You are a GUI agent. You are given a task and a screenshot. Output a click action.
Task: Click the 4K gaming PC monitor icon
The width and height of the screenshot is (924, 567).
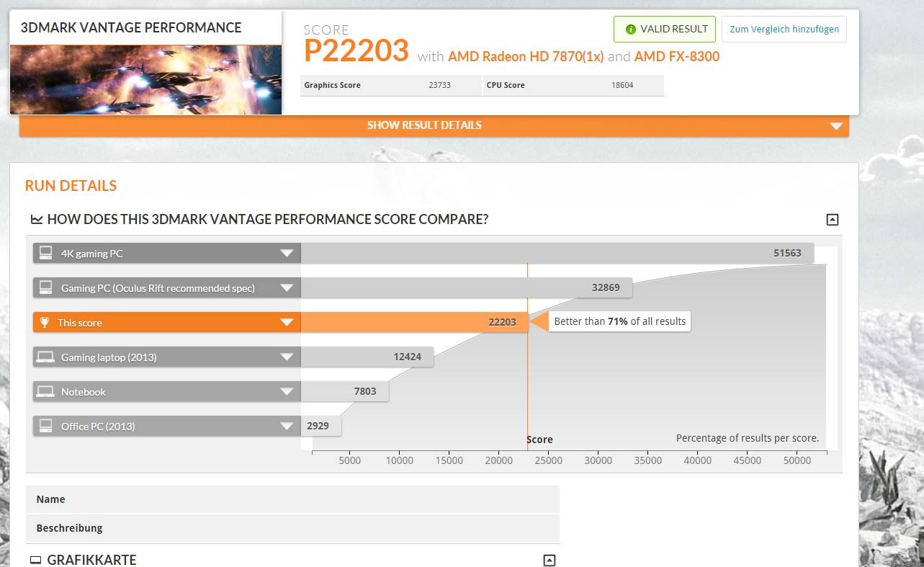[x=45, y=253]
